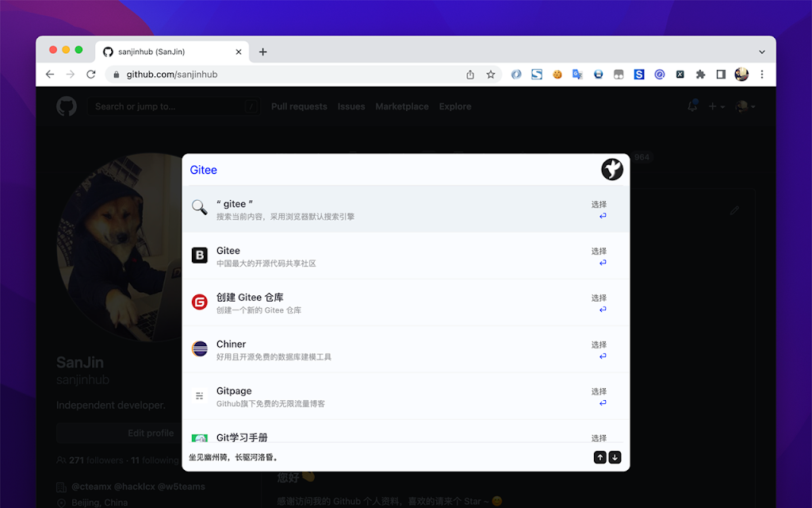Image resolution: width=812 pixels, height=508 pixels.
Task: Select the "gitee" search result row
Action: [x=406, y=209]
